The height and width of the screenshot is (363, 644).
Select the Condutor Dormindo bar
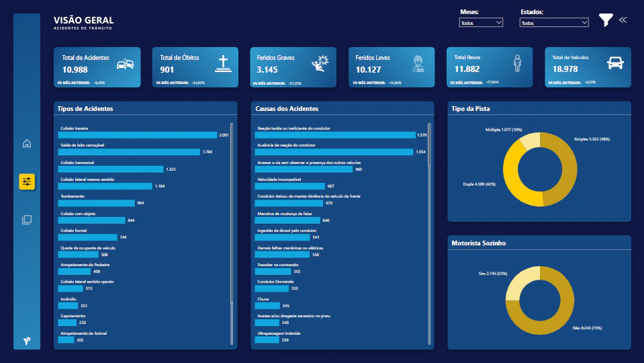pyautogui.click(x=272, y=288)
